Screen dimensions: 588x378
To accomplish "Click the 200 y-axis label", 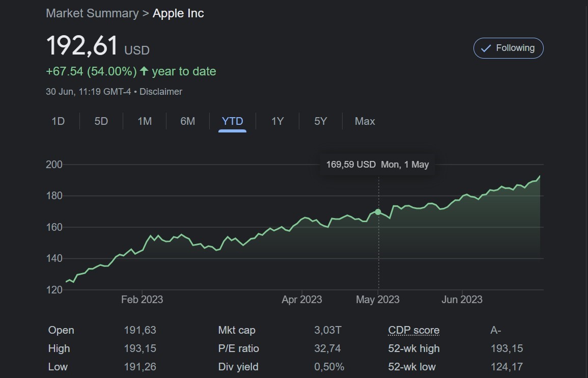I will pos(54,165).
